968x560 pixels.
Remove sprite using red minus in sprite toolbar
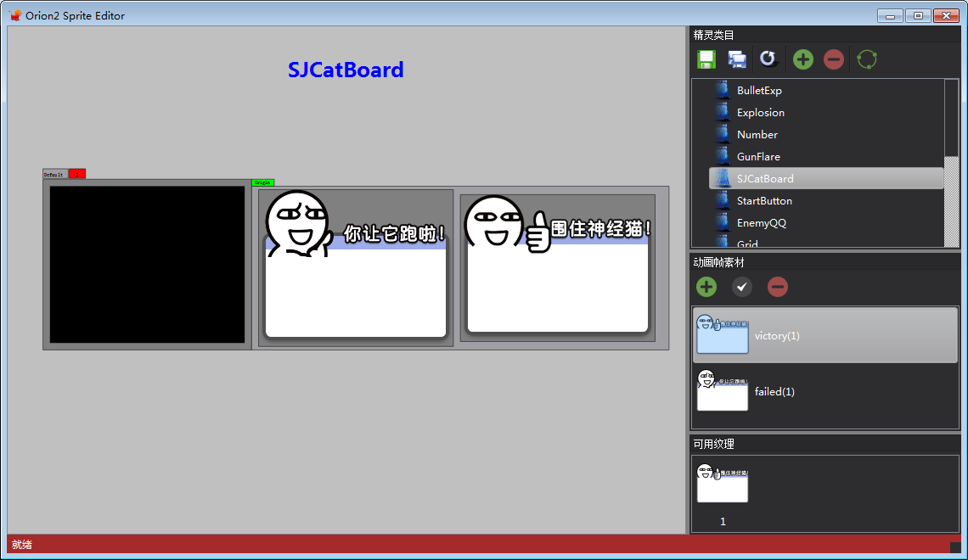[834, 59]
